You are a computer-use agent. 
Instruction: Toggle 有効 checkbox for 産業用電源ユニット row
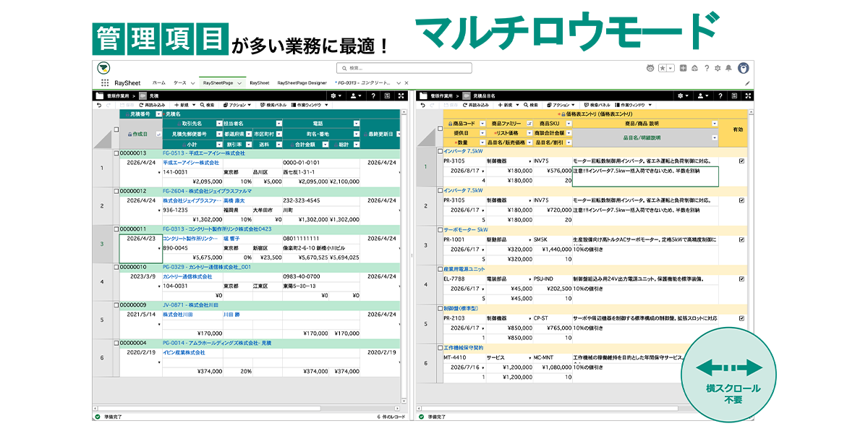pyautogui.click(x=741, y=278)
